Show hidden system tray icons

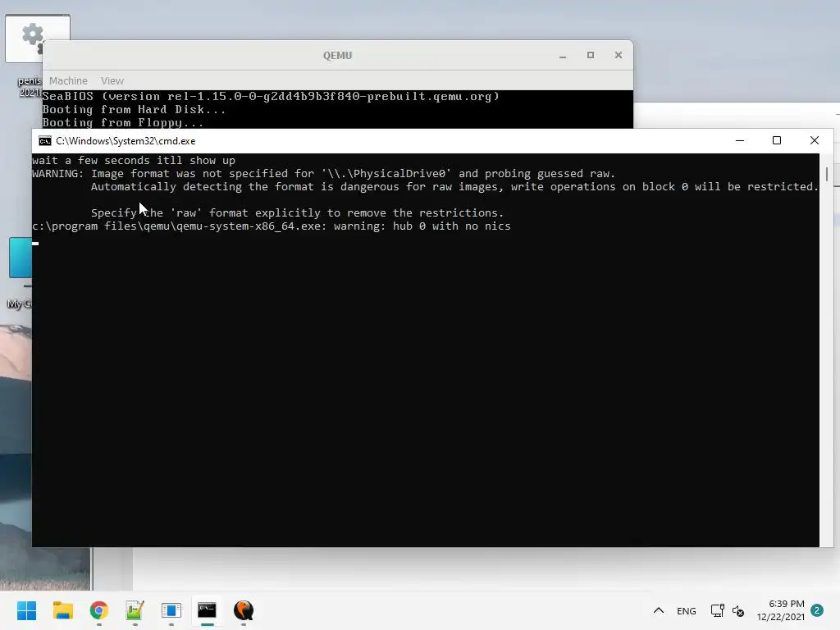pyautogui.click(x=659, y=610)
